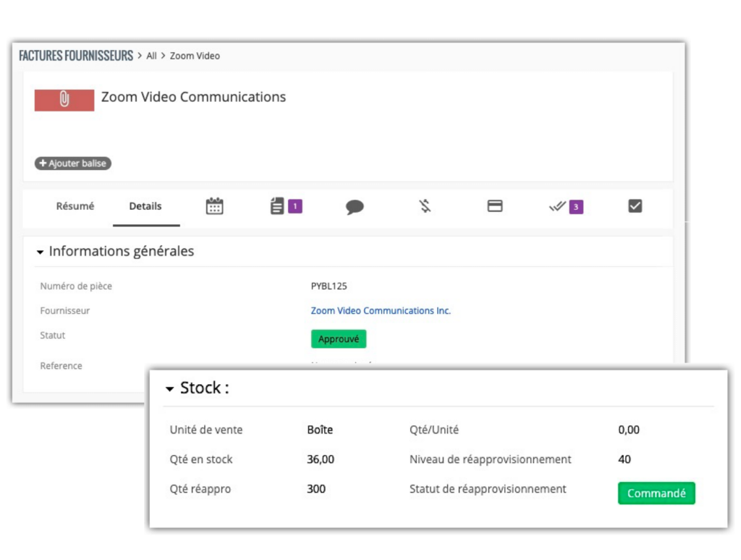Click the Reference field label
741x560 pixels.
tap(61, 366)
